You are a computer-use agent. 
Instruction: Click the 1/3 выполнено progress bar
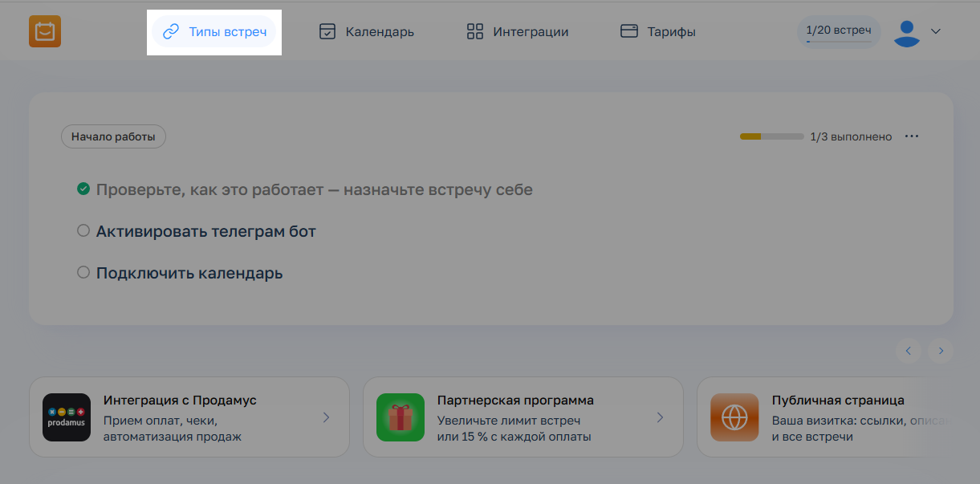(x=771, y=136)
